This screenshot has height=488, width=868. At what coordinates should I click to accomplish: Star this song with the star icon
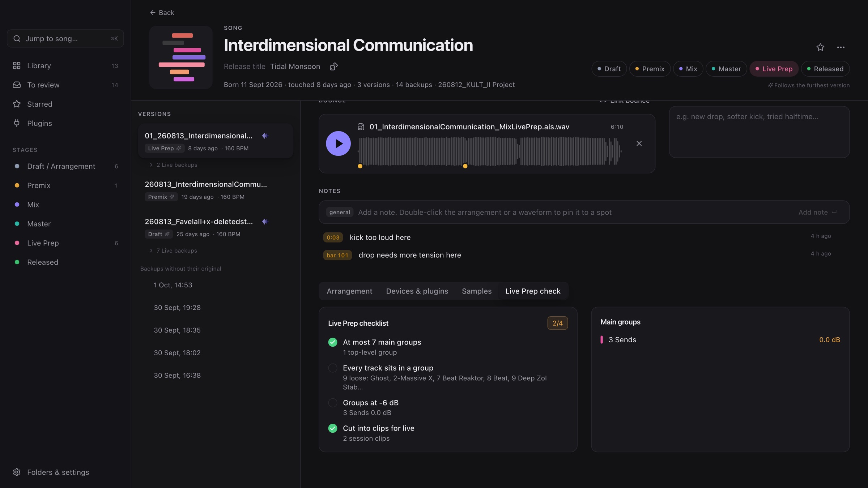(x=820, y=47)
